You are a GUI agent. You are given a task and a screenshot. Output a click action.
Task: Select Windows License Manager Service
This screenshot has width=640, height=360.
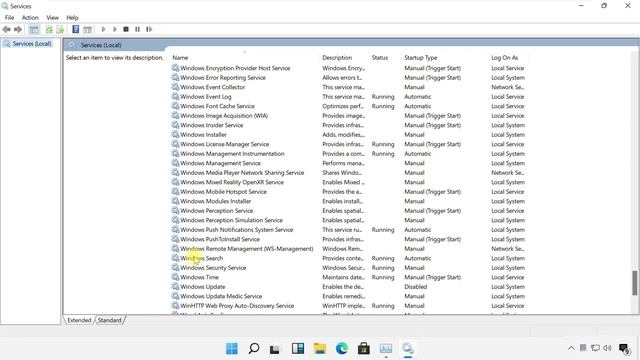click(224, 144)
